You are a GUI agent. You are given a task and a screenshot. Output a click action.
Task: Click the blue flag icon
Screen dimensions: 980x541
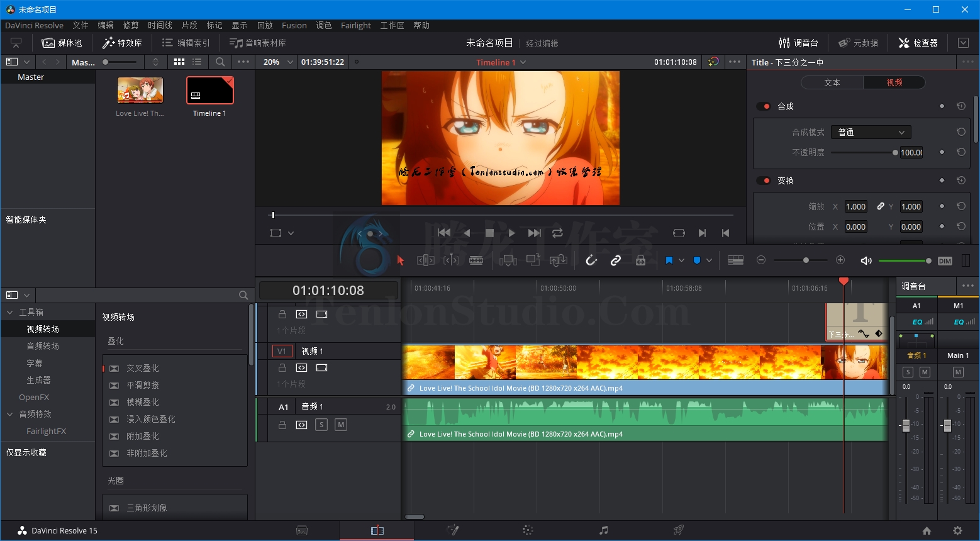pos(669,260)
